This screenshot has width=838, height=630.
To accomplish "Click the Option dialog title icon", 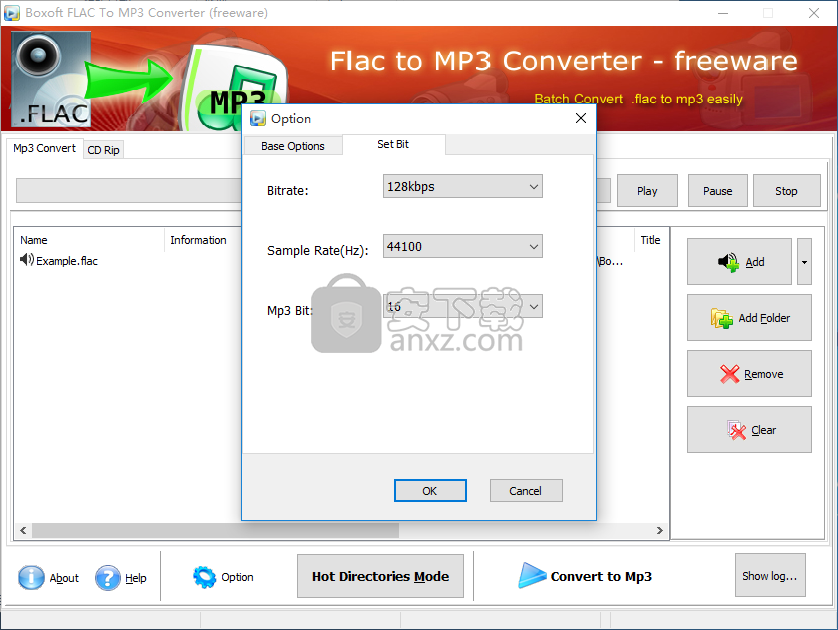I will tap(258, 118).
